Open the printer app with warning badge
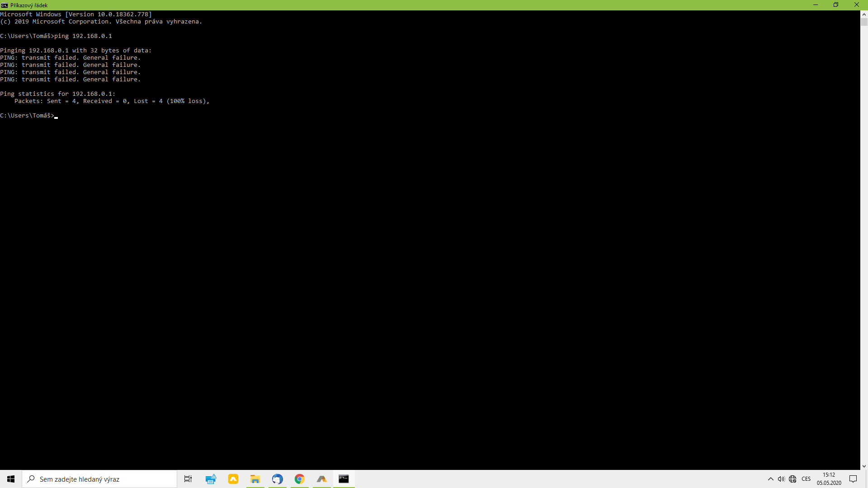The height and width of the screenshot is (488, 868). point(211,479)
